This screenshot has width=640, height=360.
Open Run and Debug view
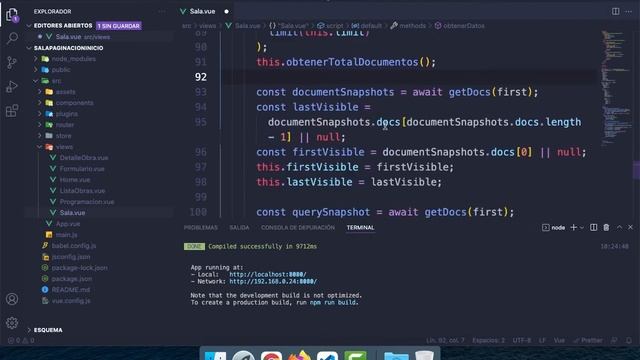[12, 87]
